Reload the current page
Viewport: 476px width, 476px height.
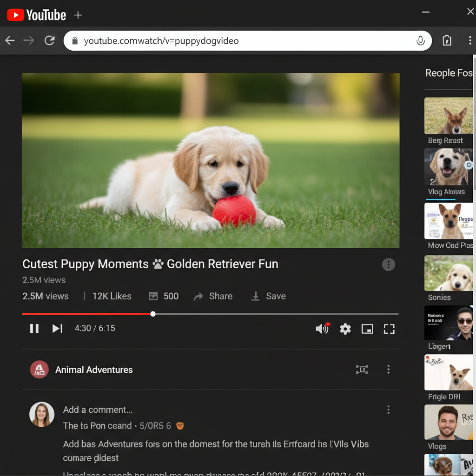click(50, 41)
